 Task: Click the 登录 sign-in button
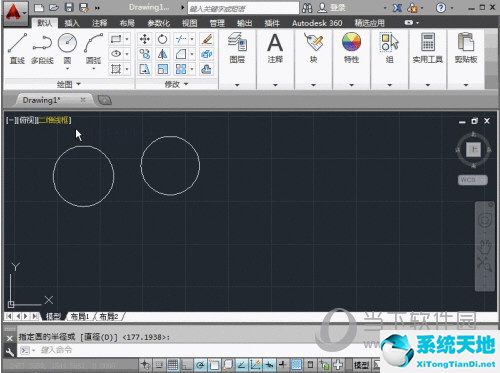(333, 7)
